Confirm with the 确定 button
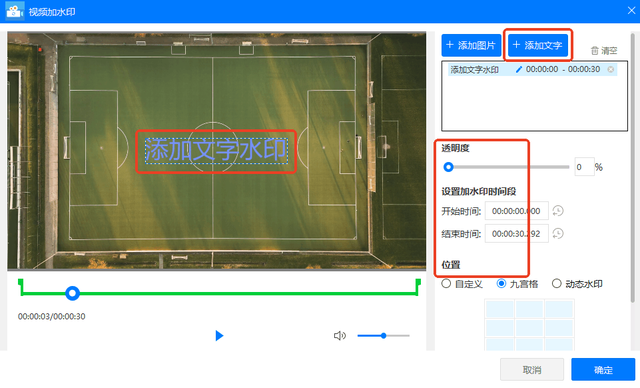 tap(603, 370)
